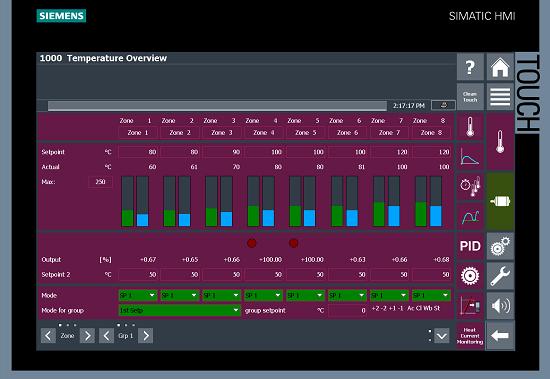The height and width of the screenshot is (379, 550).
Task: Click Zone 8 green setpoint bar
Action: coord(421,214)
